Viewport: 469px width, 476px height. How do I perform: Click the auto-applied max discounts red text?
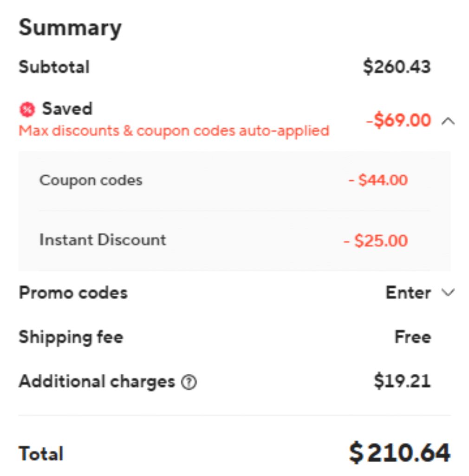pos(174,131)
